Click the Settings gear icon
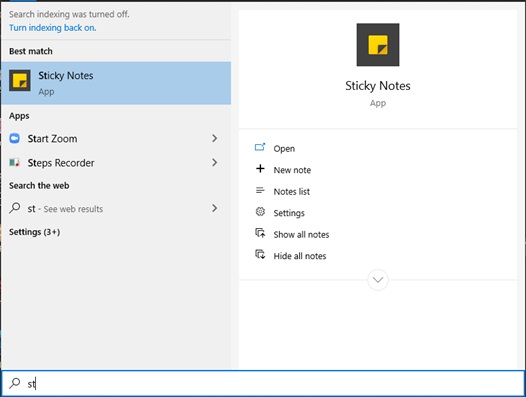The height and width of the screenshot is (397, 526). (260, 212)
